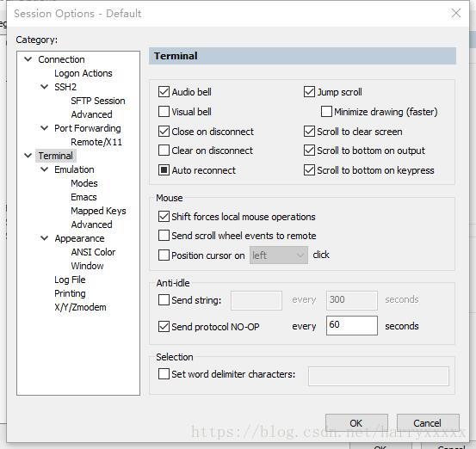Open Printing settings
476x449 pixels.
[x=70, y=293]
